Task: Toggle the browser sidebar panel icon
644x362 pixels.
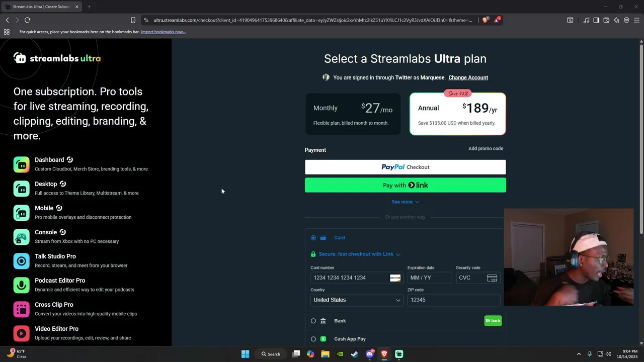Action: [596, 20]
